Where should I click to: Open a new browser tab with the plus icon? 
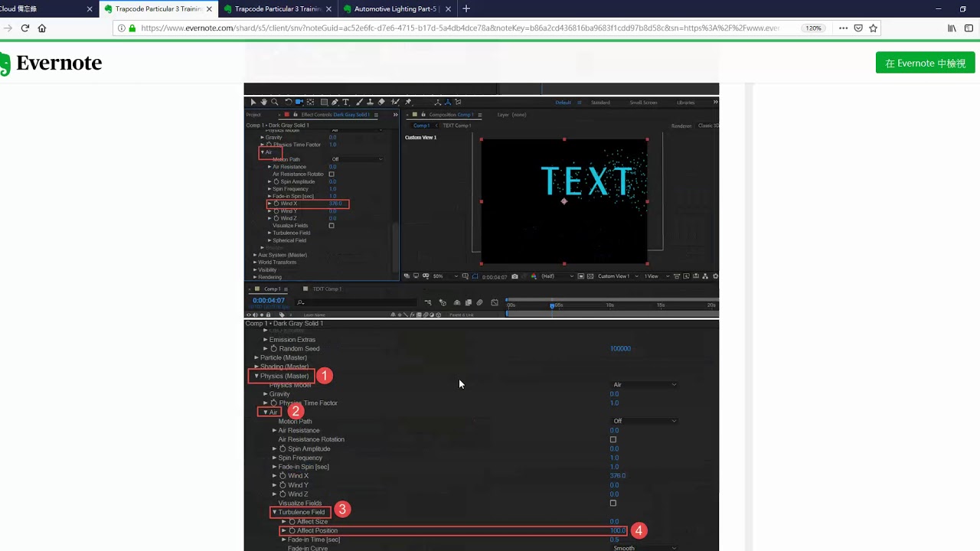click(x=466, y=9)
